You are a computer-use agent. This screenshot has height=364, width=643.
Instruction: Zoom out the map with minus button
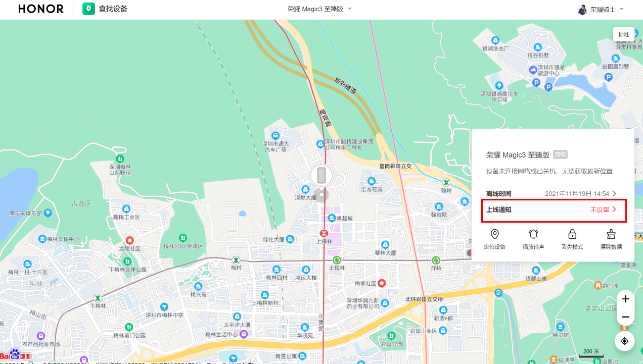(x=625, y=317)
